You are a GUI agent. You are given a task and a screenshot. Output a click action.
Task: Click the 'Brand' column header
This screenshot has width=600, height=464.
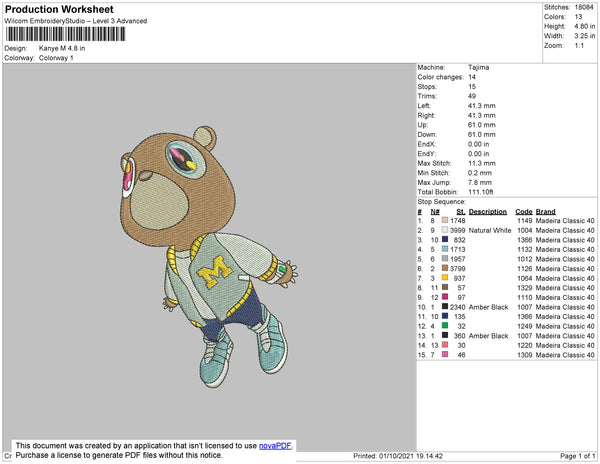[545, 212]
